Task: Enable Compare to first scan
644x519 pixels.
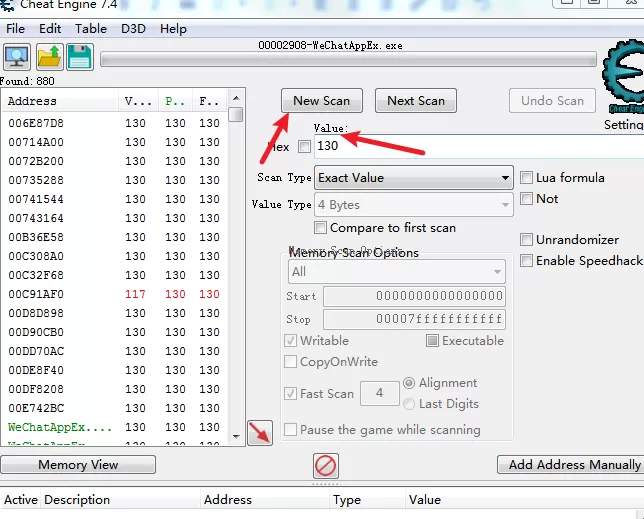Action: tap(320, 227)
